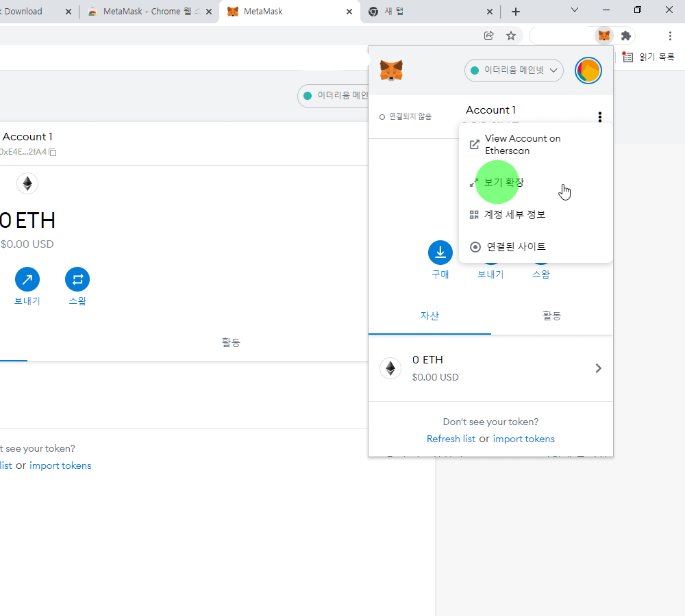The image size is (685, 616).
Task: Open a new Chrome tab with plus button
Action: (516, 12)
